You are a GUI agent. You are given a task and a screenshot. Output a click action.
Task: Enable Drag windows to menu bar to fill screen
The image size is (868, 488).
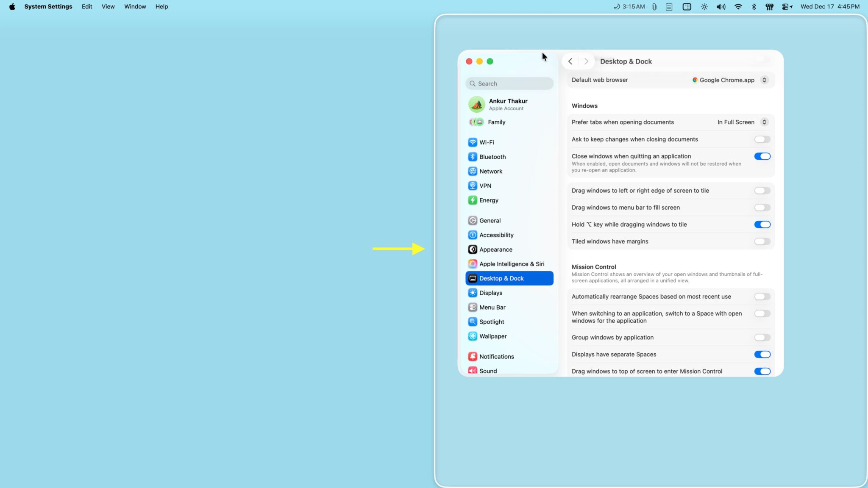(x=762, y=208)
